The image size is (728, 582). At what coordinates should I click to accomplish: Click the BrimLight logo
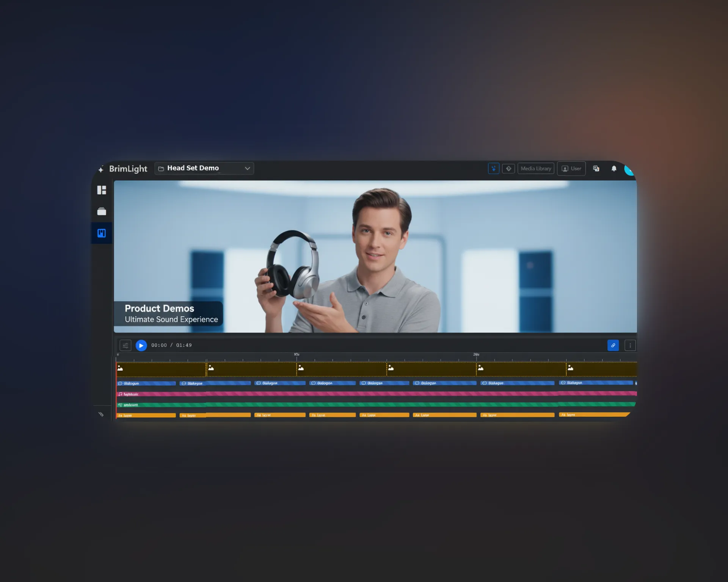(x=128, y=169)
